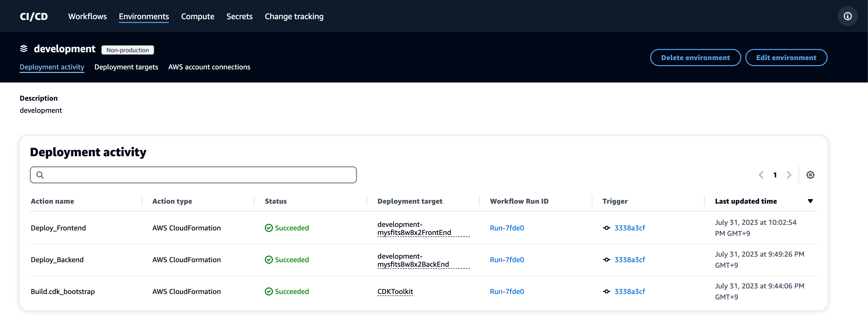Click commit icon in Deploy_Frontend row
Image resolution: width=868 pixels, height=324 pixels.
(x=606, y=228)
